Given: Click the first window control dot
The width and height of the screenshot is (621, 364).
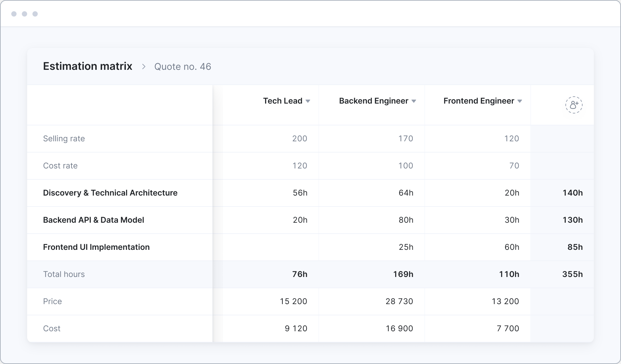Looking at the screenshot, I should coord(14,14).
